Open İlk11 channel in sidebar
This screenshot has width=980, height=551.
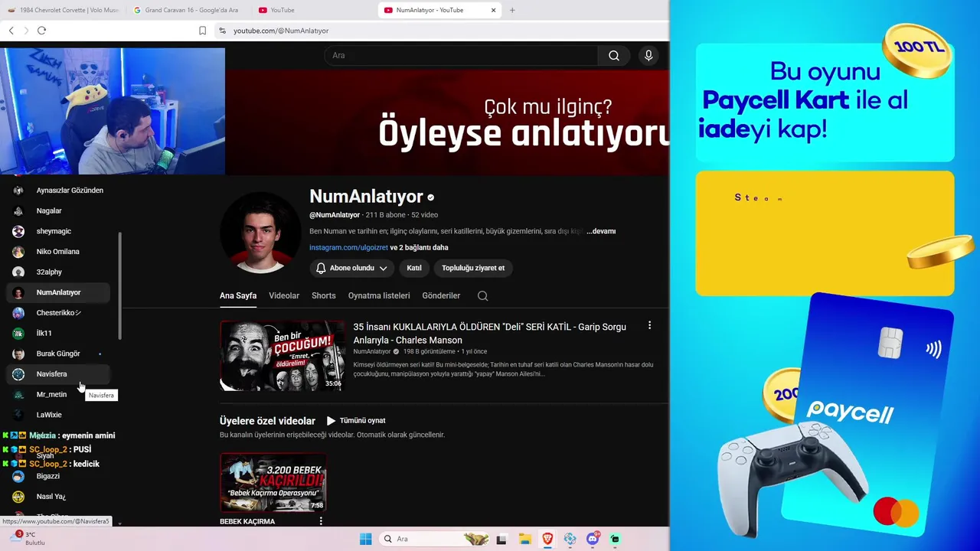pyautogui.click(x=58, y=333)
